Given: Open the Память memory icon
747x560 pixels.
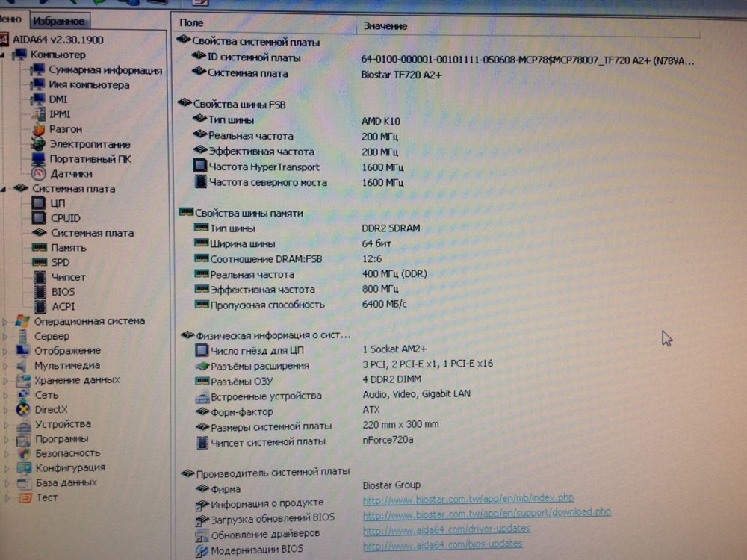Looking at the screenshot, I should tap(39, 247).
